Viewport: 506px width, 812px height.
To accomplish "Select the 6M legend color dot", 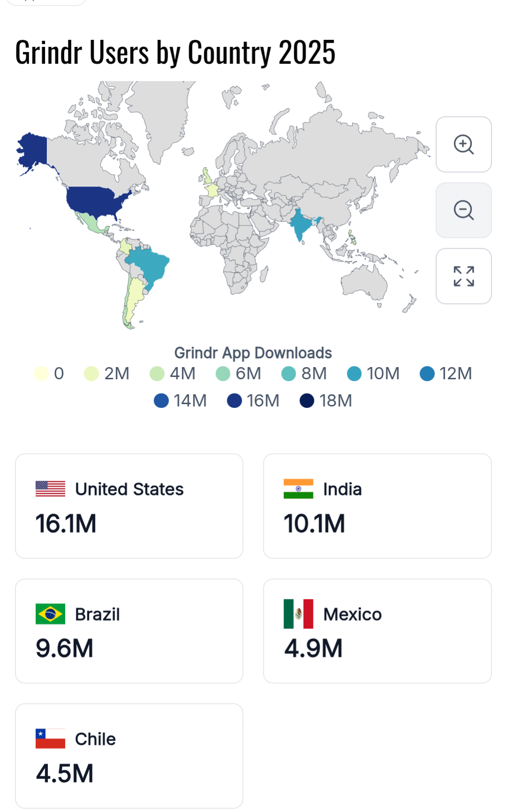I will click(223, 374).
